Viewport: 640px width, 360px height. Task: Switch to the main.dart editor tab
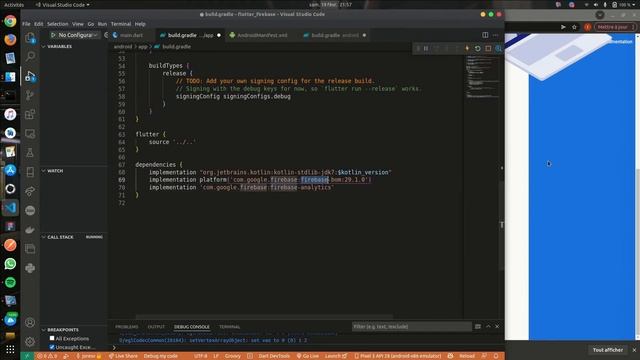pyautogui.click(x=131, y=35)
